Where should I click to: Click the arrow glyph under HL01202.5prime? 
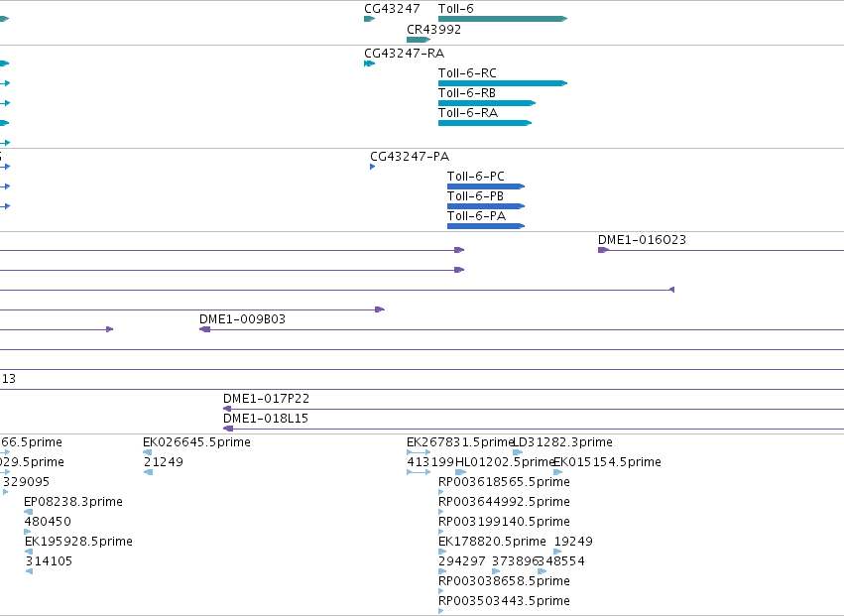461,472
